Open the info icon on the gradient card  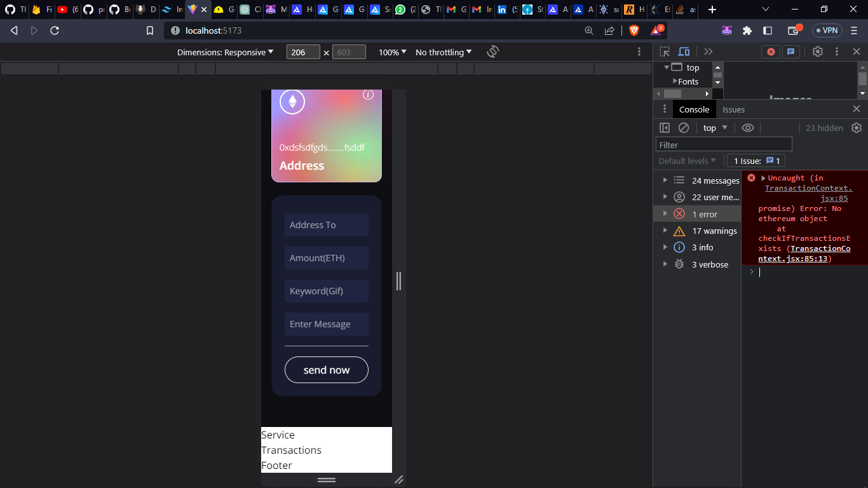pos(368,95)
